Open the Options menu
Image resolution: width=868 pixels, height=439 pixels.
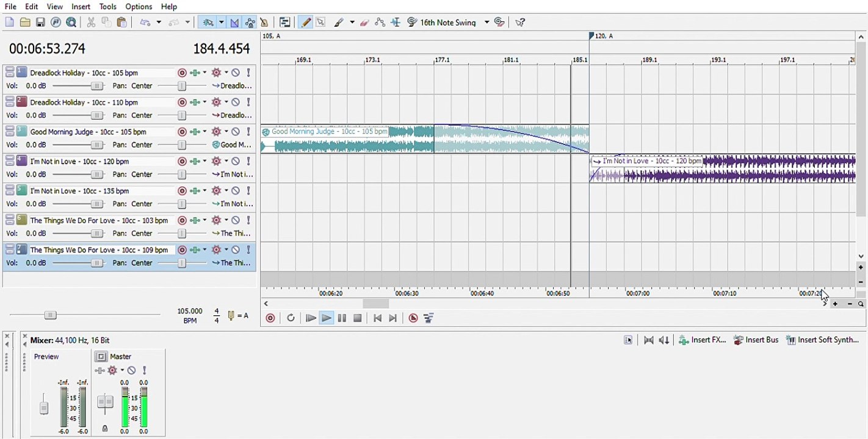tap(139, 7)
